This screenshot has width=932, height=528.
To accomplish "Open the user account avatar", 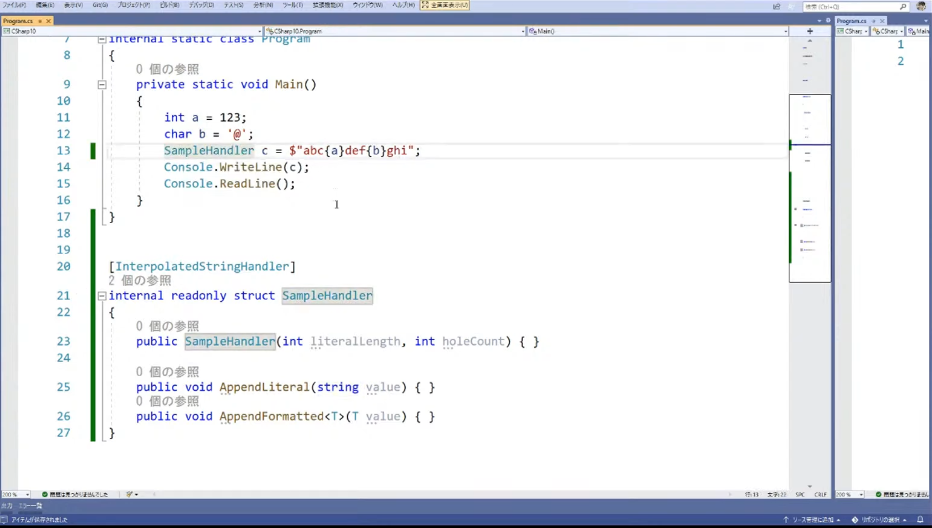I will click(922, 6).
